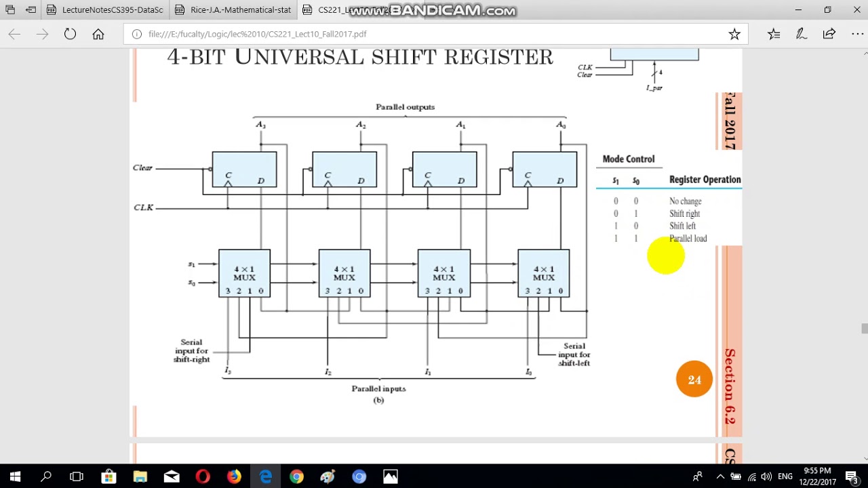Open the volume control speaker icon
This screenshot has height=488, width=868.
tap(768, 476)
